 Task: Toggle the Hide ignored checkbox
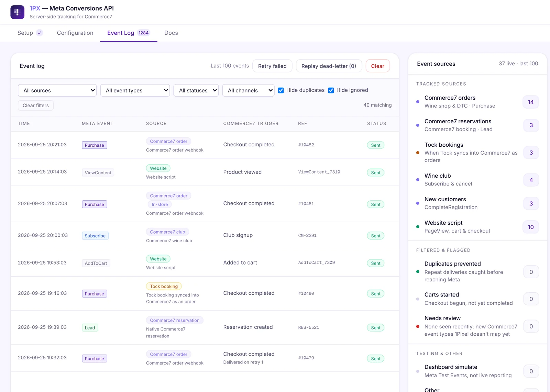coord(331,90)
